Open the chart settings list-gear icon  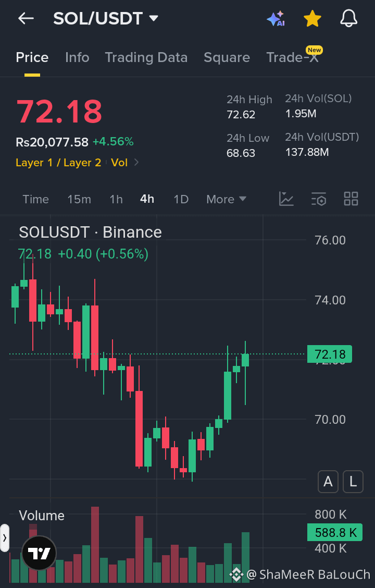point(319,199)
